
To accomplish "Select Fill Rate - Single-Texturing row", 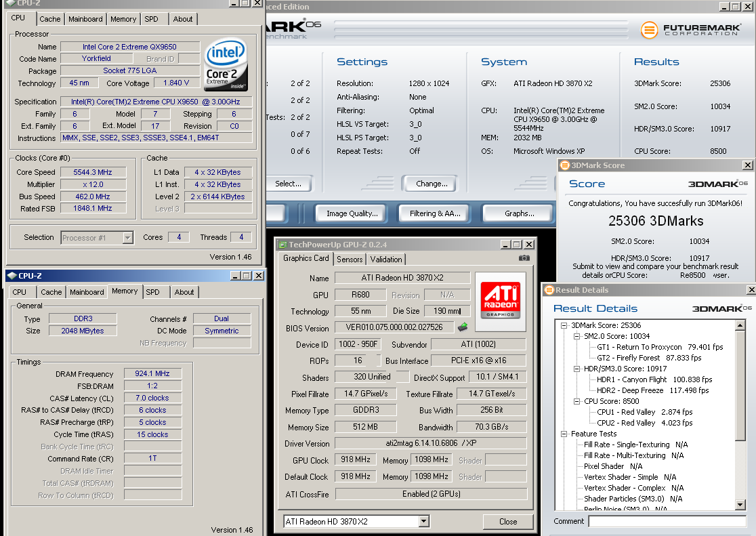I will [x=635, y=445].
